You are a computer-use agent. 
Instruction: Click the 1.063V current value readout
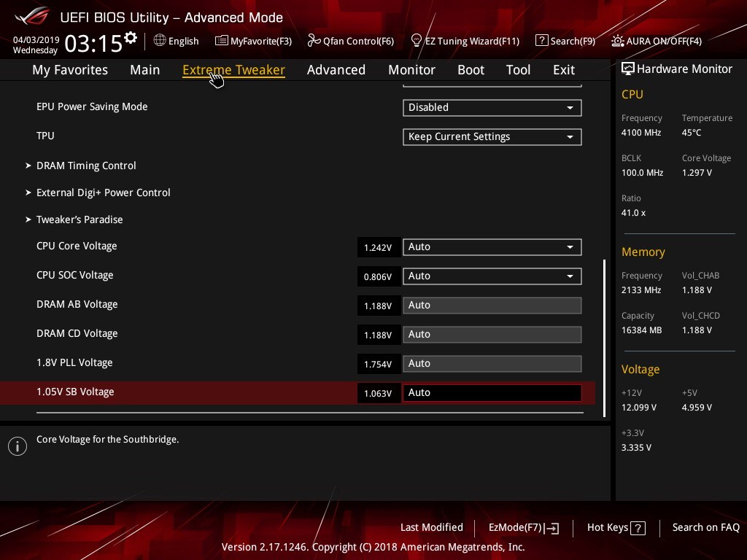(379, 393)
